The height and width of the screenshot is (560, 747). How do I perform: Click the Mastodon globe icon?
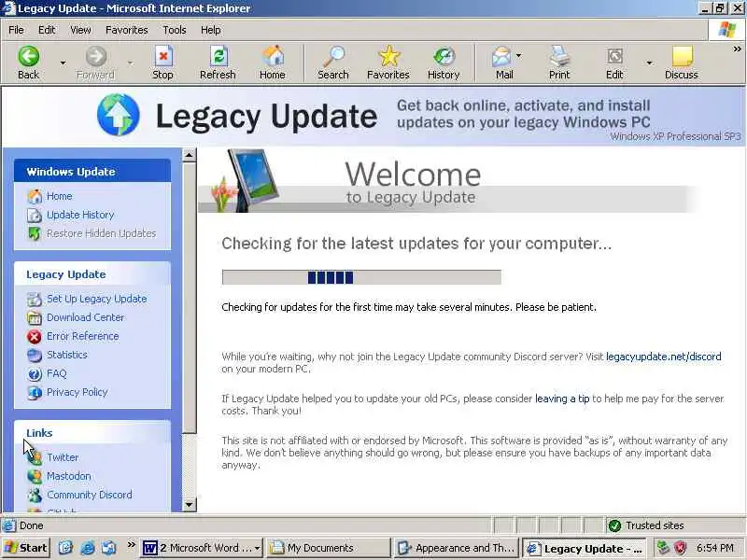point(35,476)
